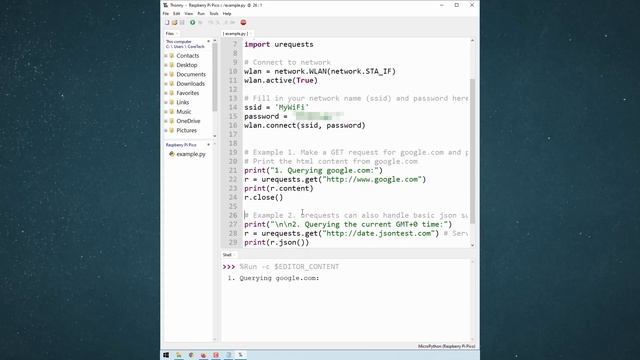Run the current script with green button
This screenshot has width=640, height=360.
click(x=192, y=22)
